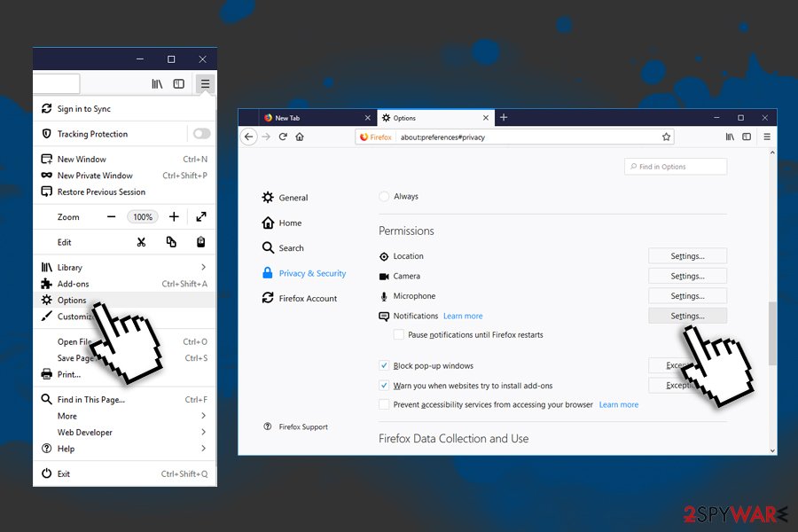Open Microphone permission Settings
Screen dimensions: 798x532
(687, 296)
